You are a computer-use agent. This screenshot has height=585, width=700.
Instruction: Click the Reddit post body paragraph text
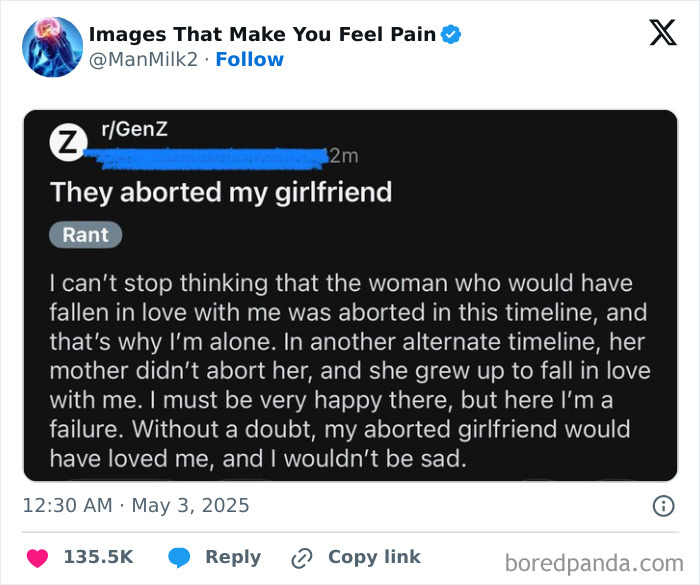click(x=350, y=371)
